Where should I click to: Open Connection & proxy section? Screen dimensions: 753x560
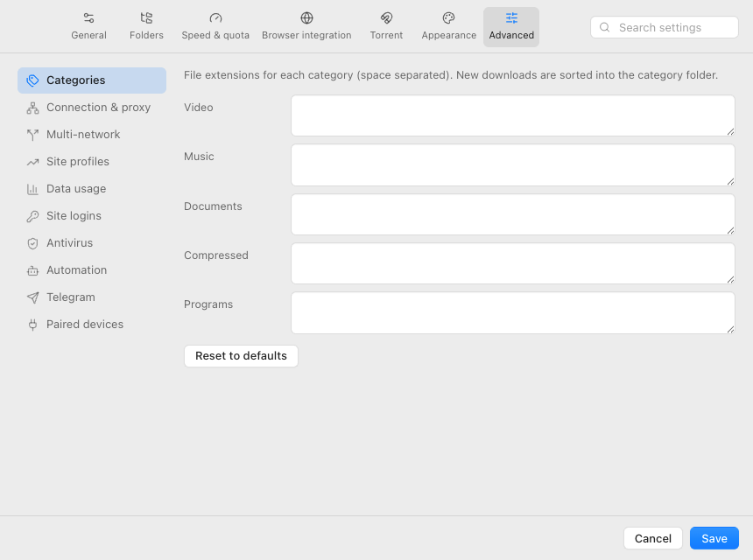click(92, 108)
